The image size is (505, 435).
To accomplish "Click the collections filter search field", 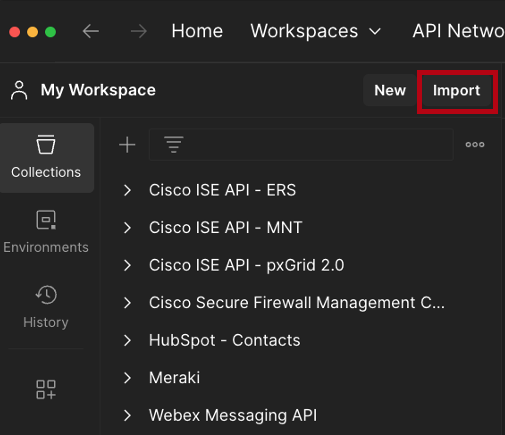I will 301,145.
